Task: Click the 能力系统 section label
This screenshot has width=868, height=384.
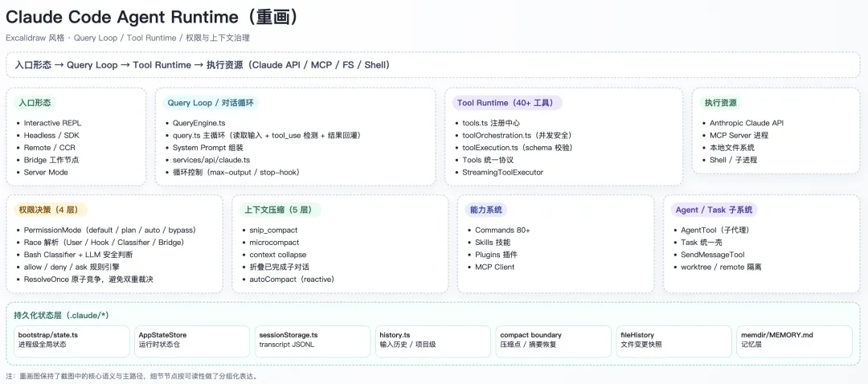Action: point(485,210)
